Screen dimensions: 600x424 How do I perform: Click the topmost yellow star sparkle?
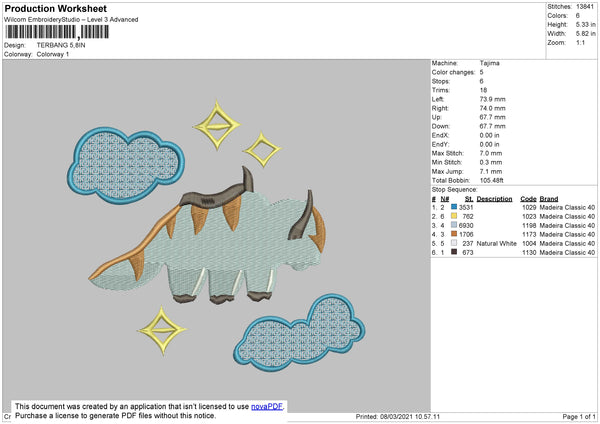(x=217, y=125)
